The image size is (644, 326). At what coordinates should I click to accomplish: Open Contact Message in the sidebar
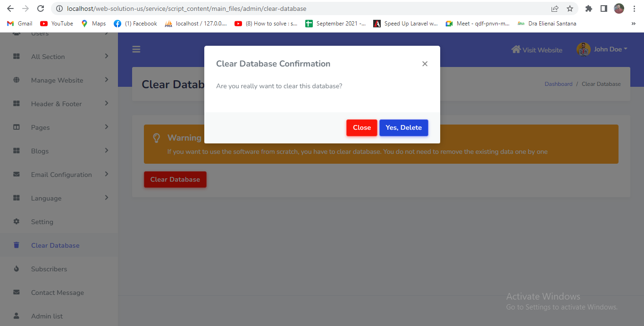(x=57, y=293)
